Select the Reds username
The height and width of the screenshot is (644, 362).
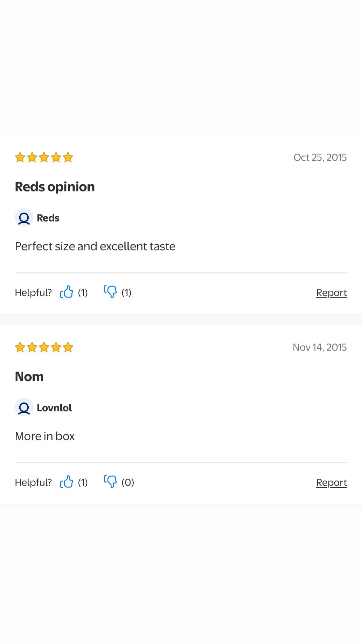(x=48, y=218)
